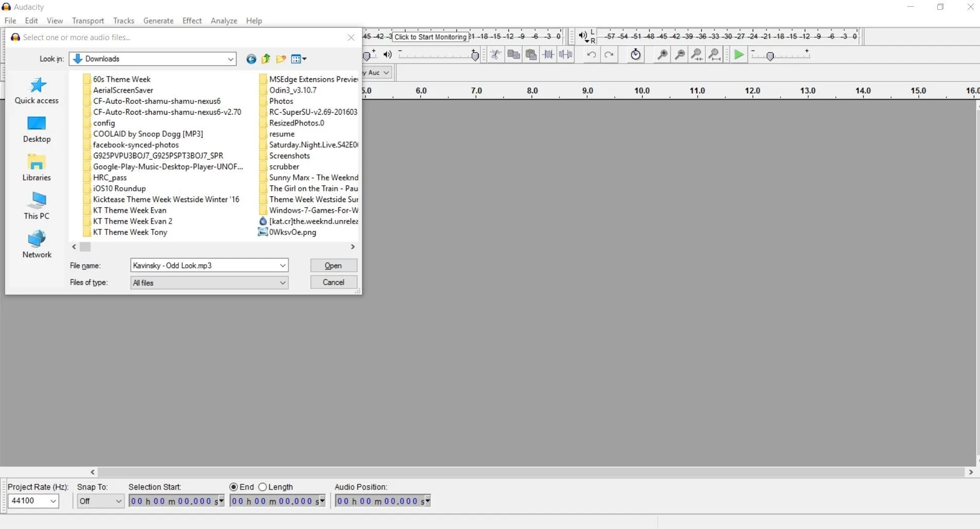
Task: Click the Cut scissors tool icon
Action: pyautogui.click(x=496, y=54)
